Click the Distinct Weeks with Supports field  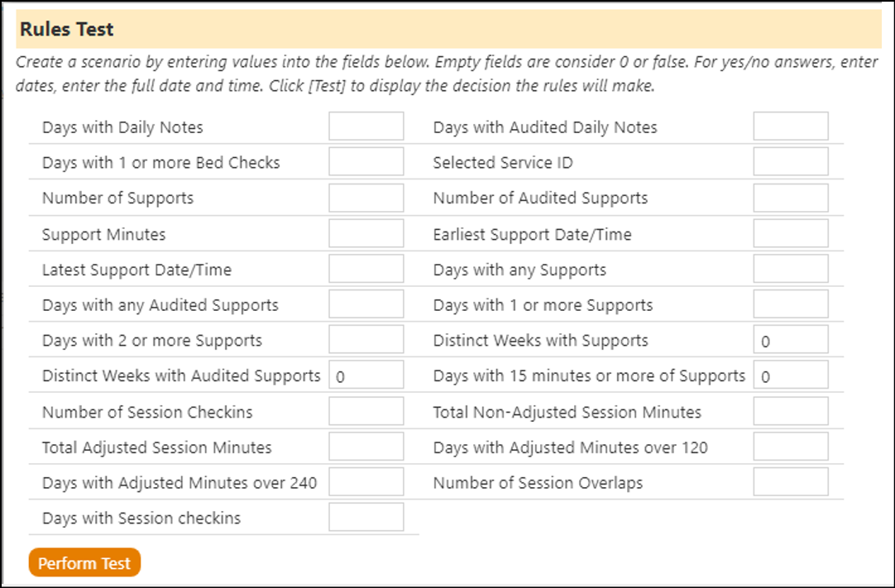[x=791, y=340]
